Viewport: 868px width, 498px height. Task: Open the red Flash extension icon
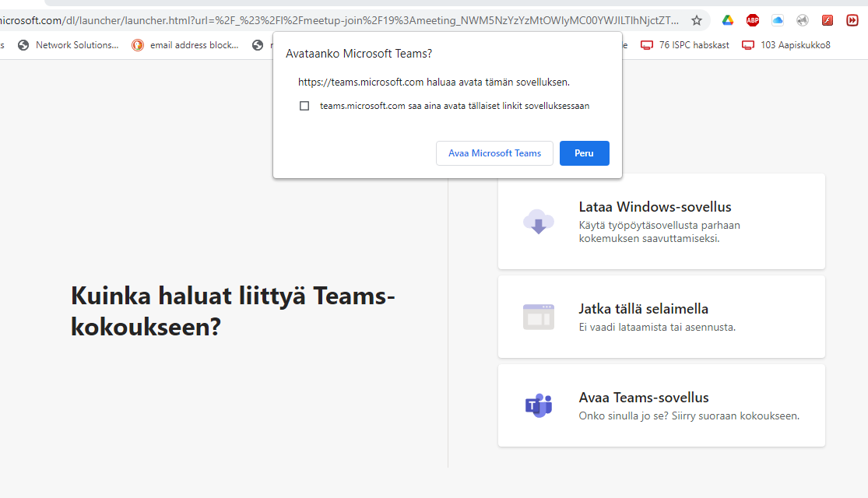pyautogui.click(x=828, y=20)
